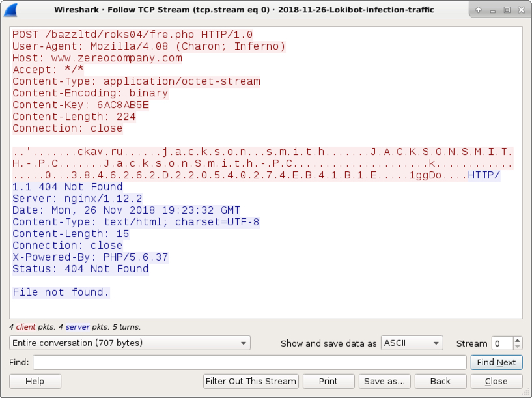
Task: Click the Status: 404 Not Found line
Action: 81,269
